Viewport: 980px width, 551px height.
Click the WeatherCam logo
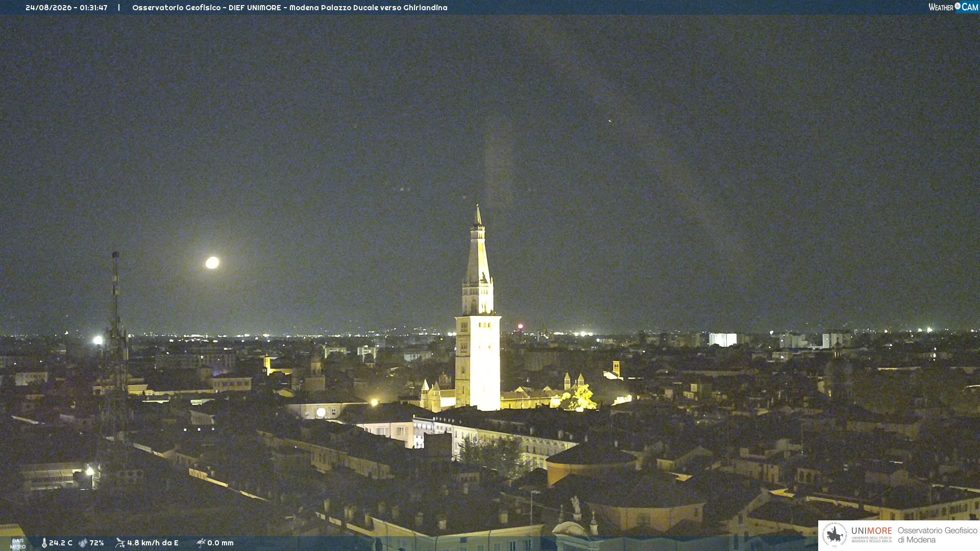click(x=953, y=7)
